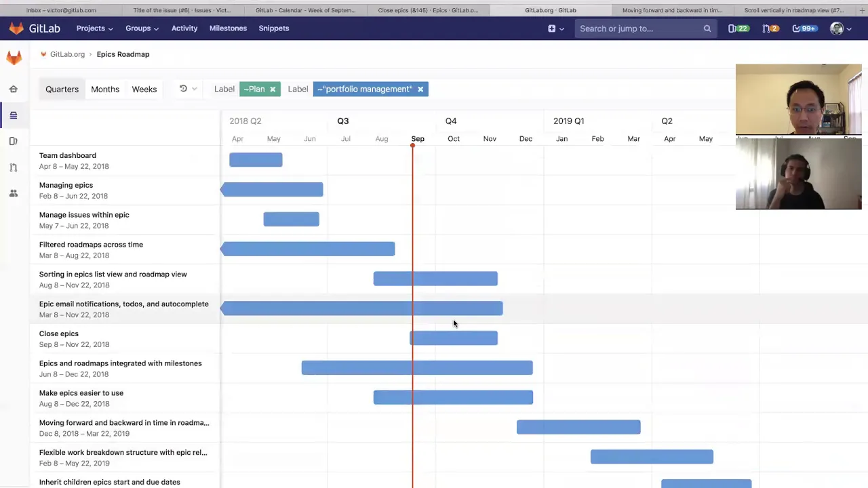Open Epic email notifications epic link

click(123, 304)
